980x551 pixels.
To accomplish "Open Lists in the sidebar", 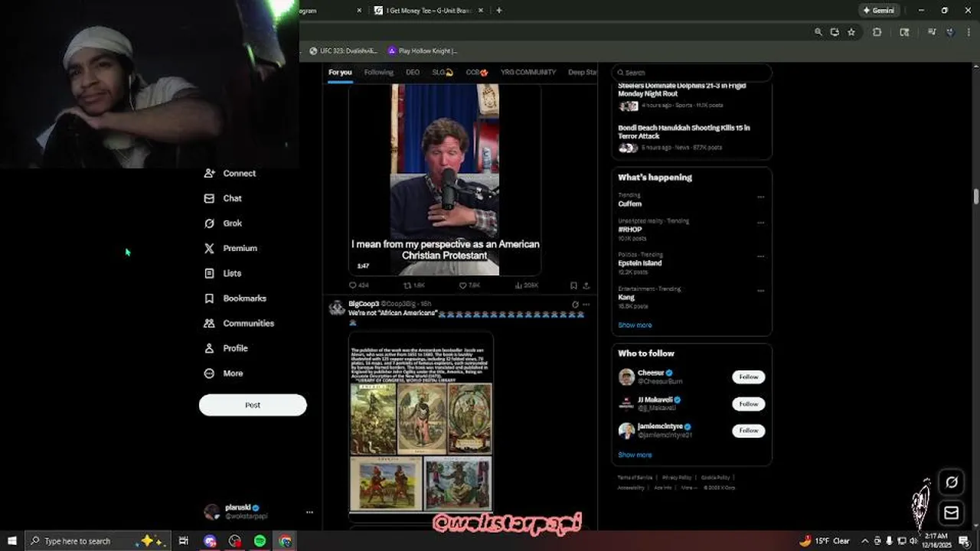I will tap(223, 273).
